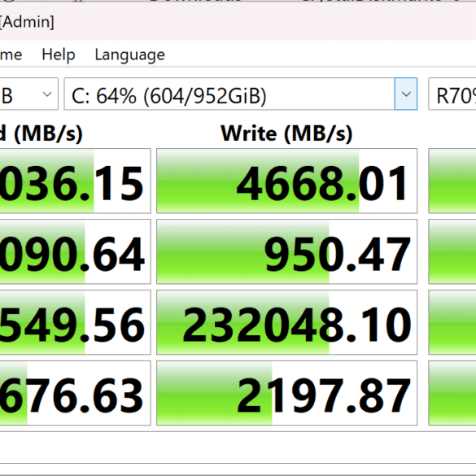Open the test size dropdown ending in B
The width and height of the screenshot is (476, 476).
pyautogui.click(x=28, y=94)
